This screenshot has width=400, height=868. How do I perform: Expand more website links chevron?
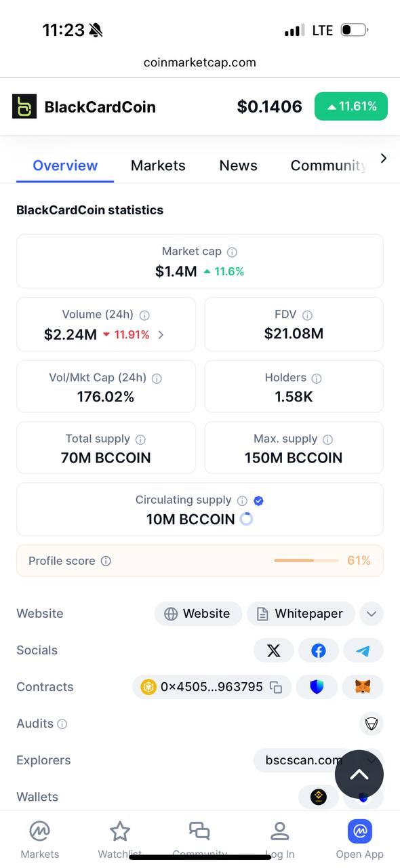point(372,614)
